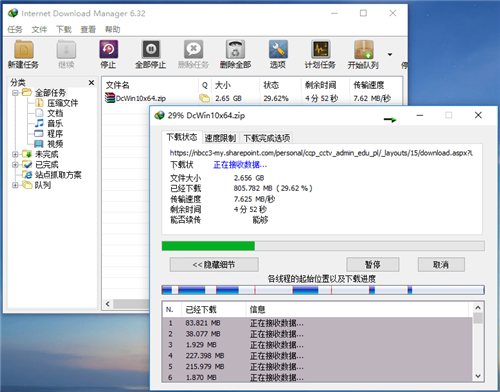Click left arrow of main window horizontal scrollbar

point(108,304)
